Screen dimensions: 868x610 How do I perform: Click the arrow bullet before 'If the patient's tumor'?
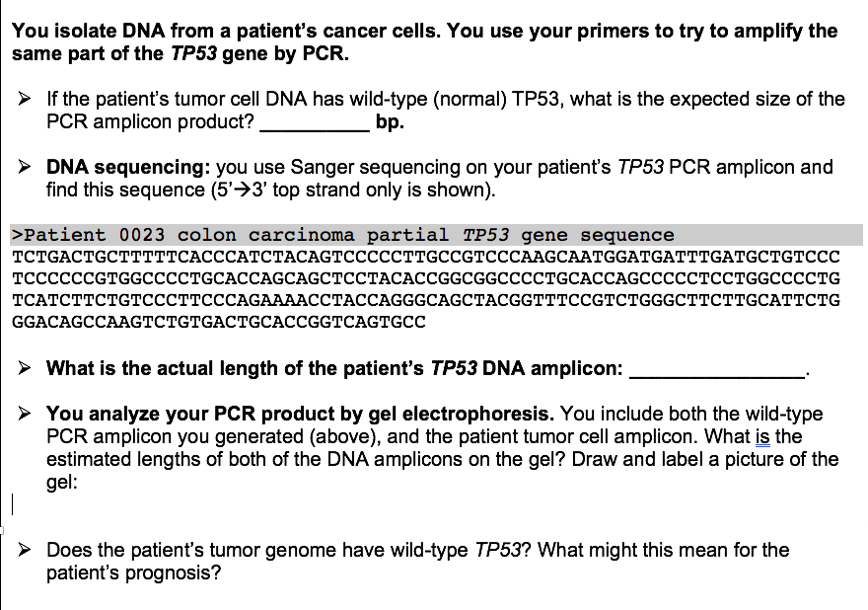coord(24,99)
